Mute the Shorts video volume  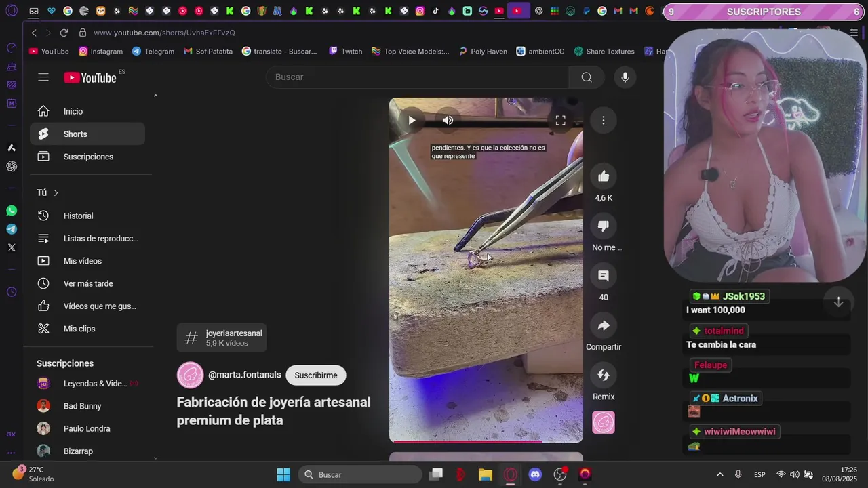pyautogui.click(x=448, y=121)
